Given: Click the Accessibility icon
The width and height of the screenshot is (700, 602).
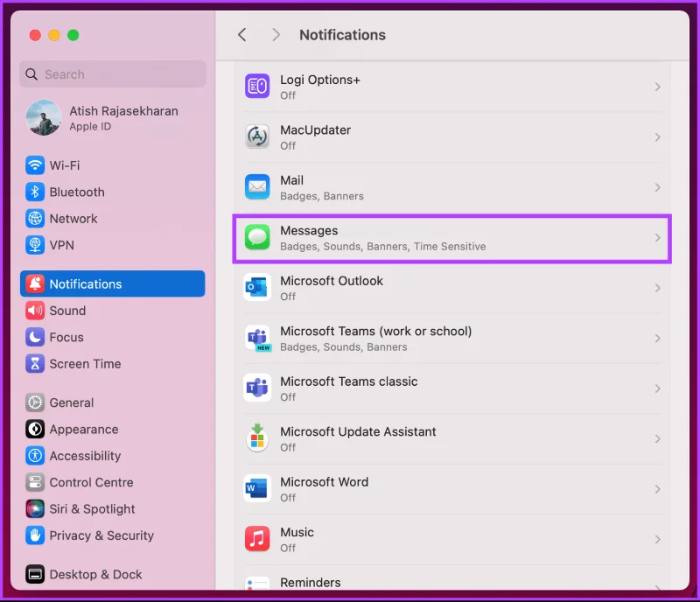Looking at the screenshot, I should click(35, 456).
